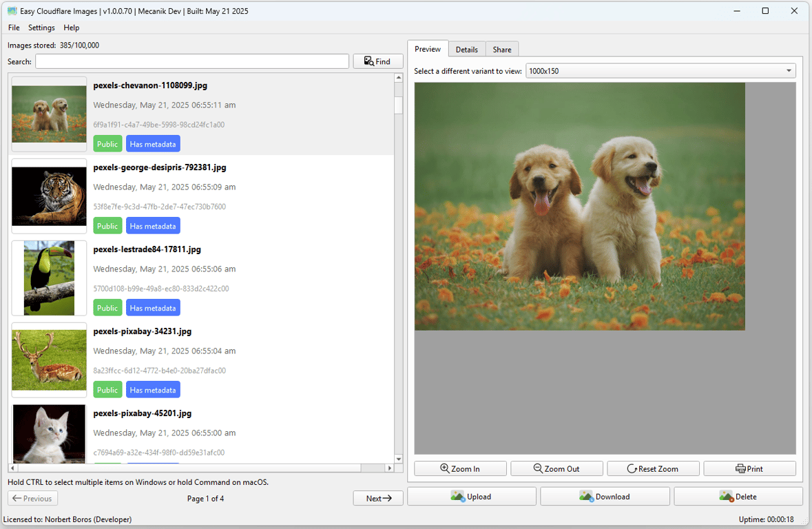The height and width of the screenshot is (529, 812).
Task: Click the Print button's printer icon
Action: pos(740,468)
